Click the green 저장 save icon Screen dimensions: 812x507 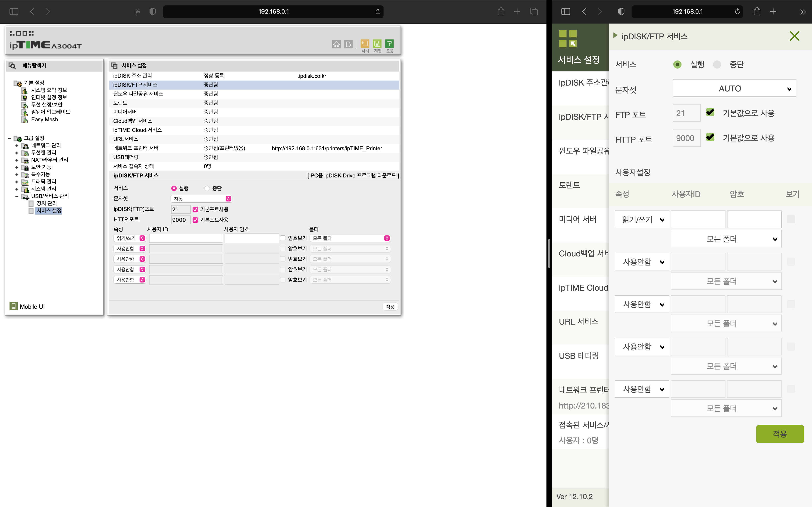coord(377,44)
